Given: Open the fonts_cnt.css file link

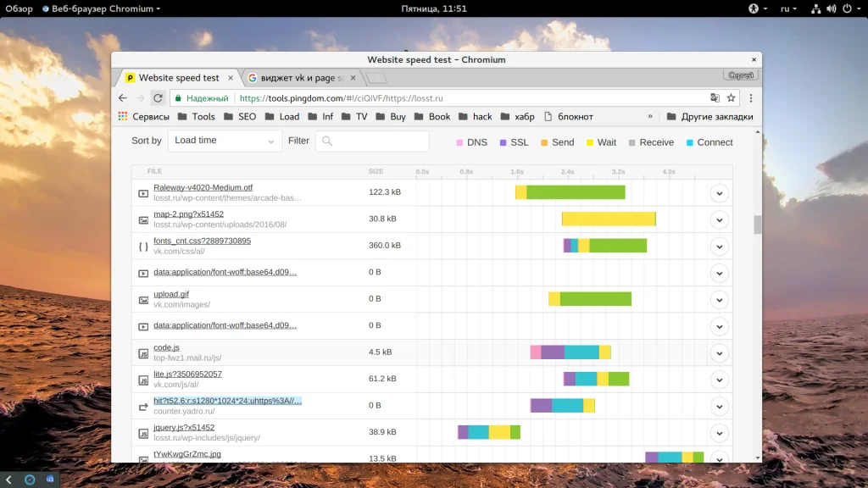Looking at the screenshot, I should coord(202,241).
